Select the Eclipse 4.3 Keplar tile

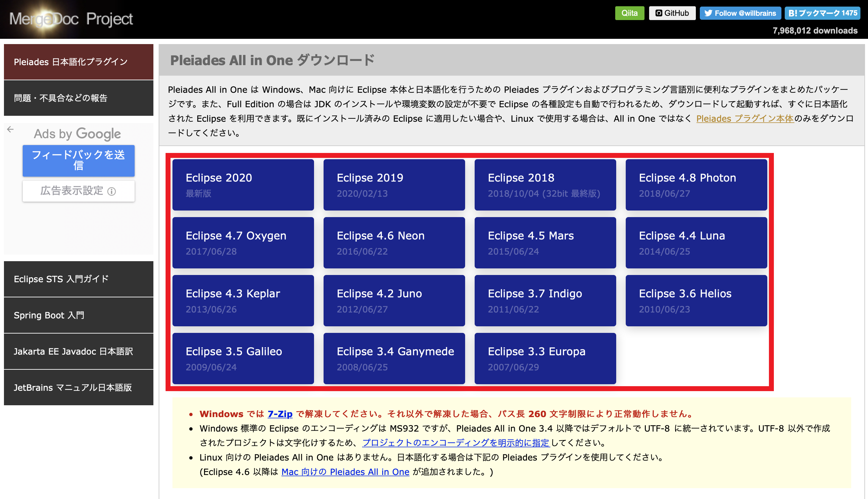coord(243,301)
